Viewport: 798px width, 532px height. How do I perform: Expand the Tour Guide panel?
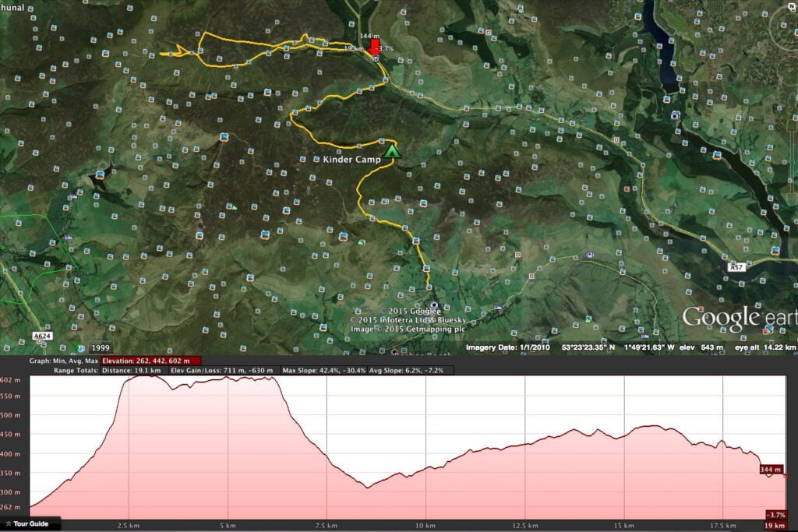(x=27, y=523)
